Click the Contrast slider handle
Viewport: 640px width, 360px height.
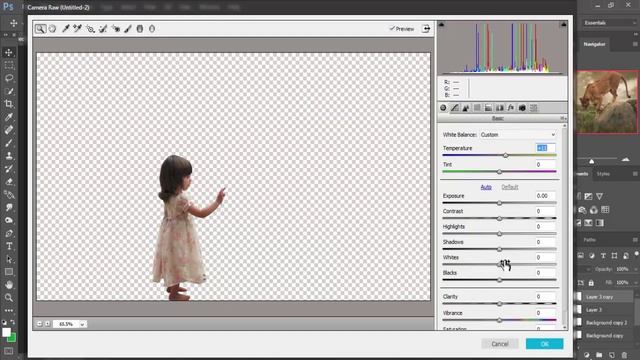pos(499,218)
